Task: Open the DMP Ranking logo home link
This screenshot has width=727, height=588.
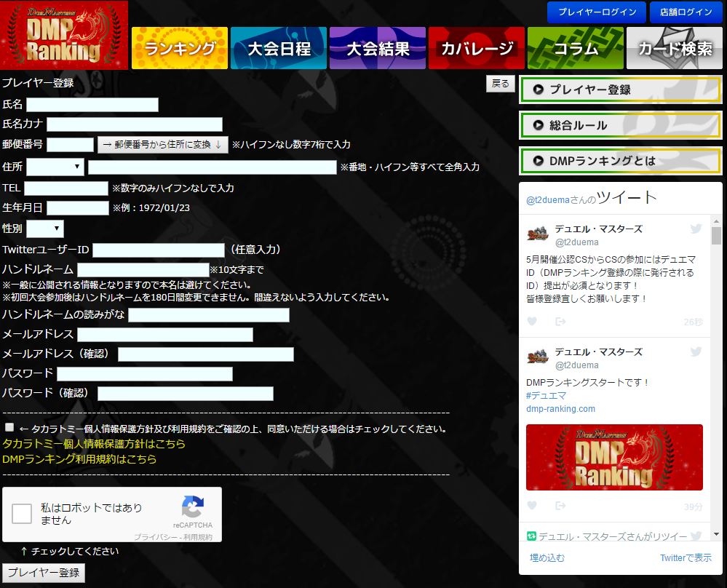Action: (64, 35)
